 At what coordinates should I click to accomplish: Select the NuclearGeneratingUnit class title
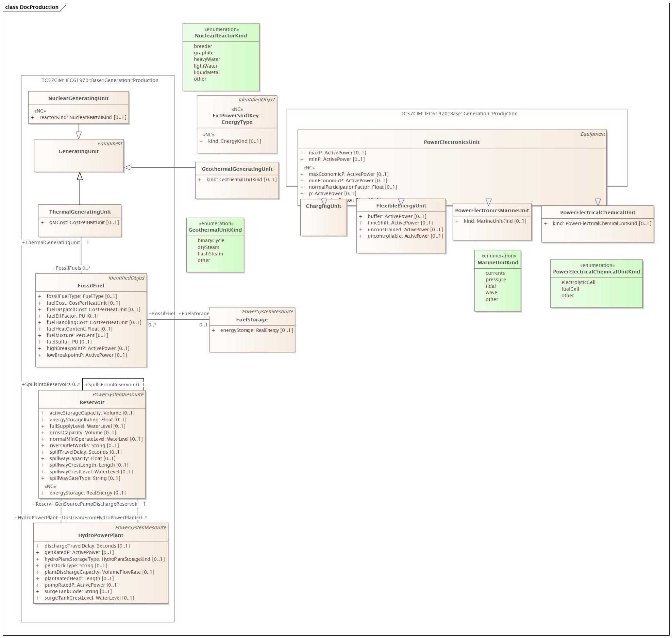tap(79, 98)
